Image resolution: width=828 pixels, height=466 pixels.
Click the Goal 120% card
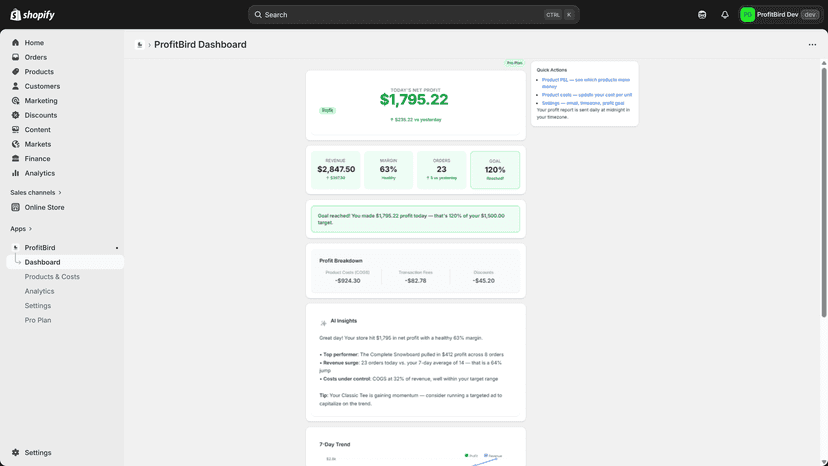pos(495,170)
